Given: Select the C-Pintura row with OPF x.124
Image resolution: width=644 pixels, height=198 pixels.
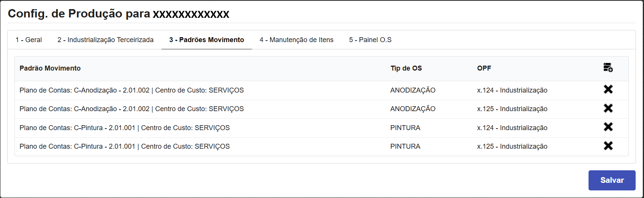Looking at the screenshot, I should click(125, 128).
